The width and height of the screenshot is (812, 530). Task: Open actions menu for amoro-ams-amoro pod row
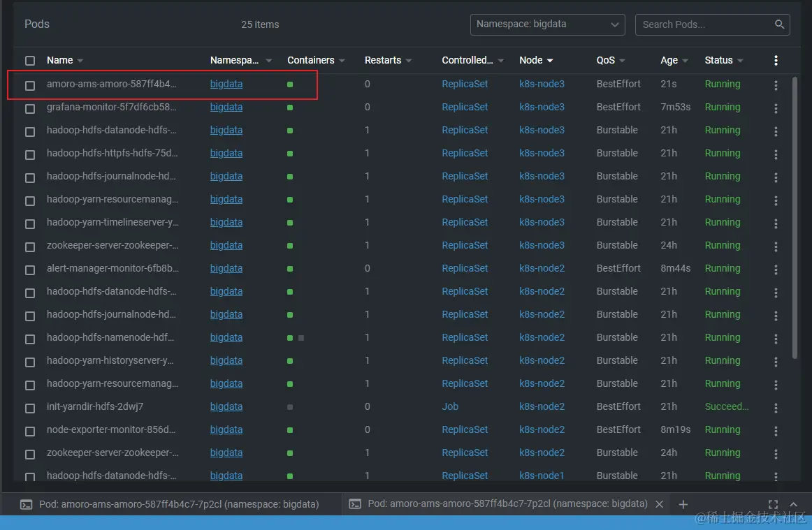point(776,85)
